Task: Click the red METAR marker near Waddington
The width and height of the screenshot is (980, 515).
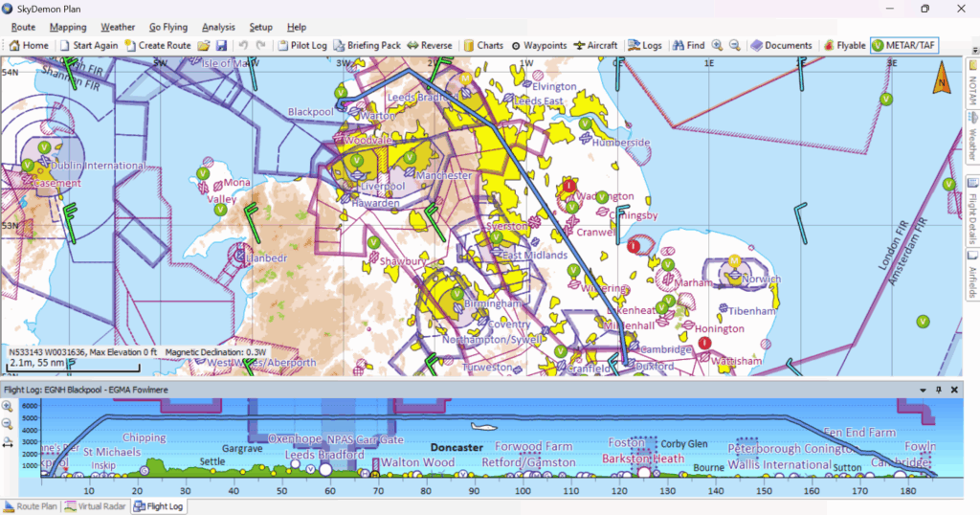Action: 568,187
